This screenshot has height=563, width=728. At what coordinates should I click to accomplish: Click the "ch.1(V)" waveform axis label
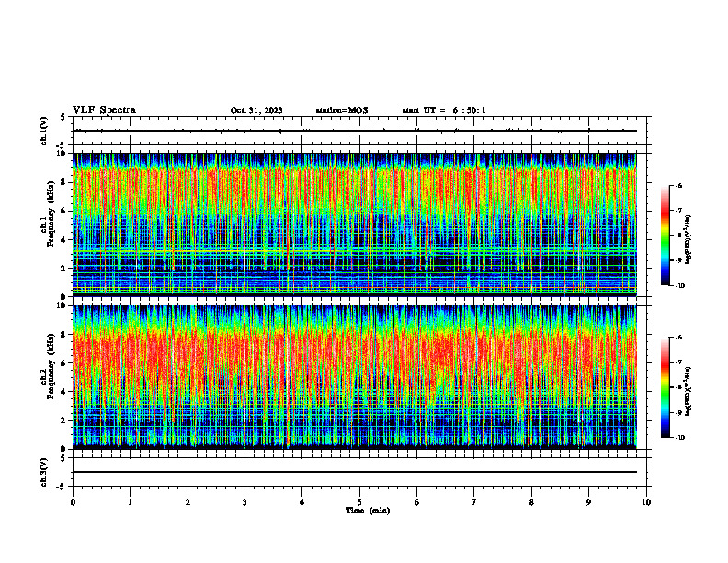[44, 131]
